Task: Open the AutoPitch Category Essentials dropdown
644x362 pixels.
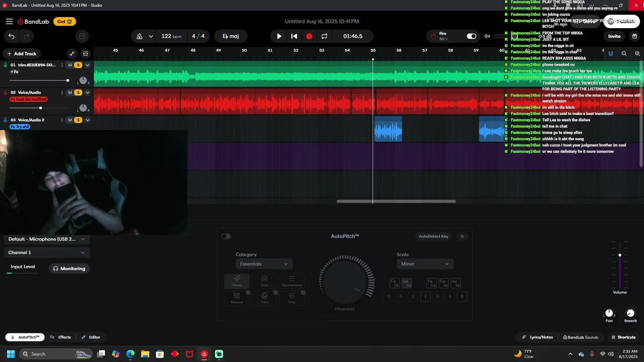Action: 264,264
